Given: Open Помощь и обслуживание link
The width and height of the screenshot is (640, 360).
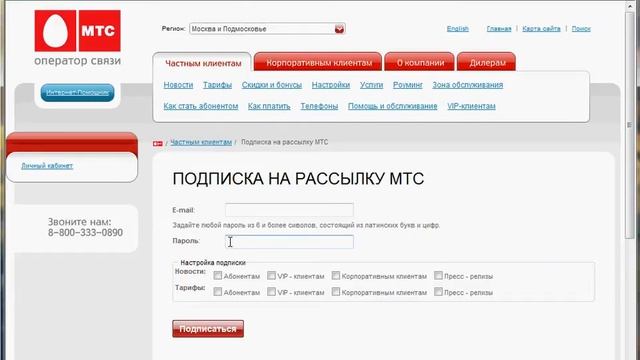Looking at the screenshot, I should (x=392, y=106).
